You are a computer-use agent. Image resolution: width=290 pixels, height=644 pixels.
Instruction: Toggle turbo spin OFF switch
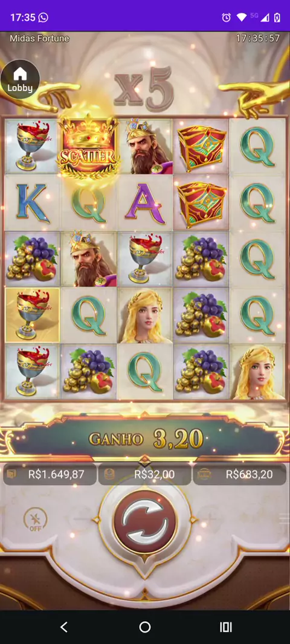[35, 520]
